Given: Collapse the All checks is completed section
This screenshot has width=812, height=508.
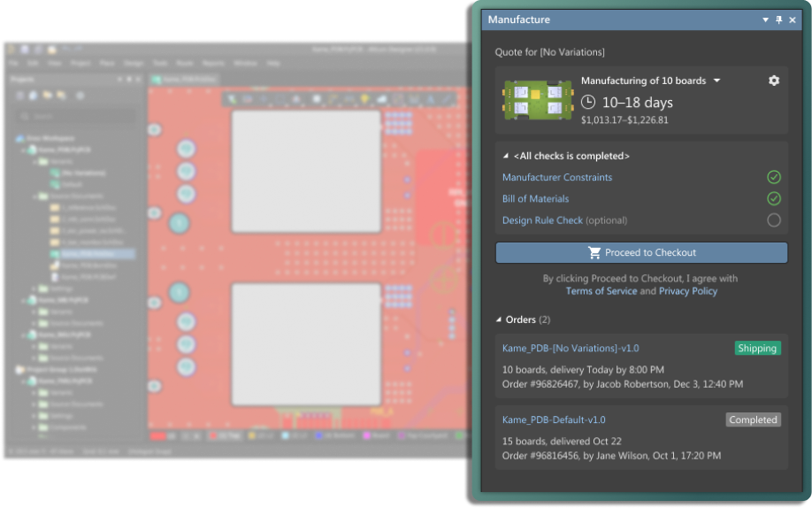Looking at the screenshot, I should (506, 156).
